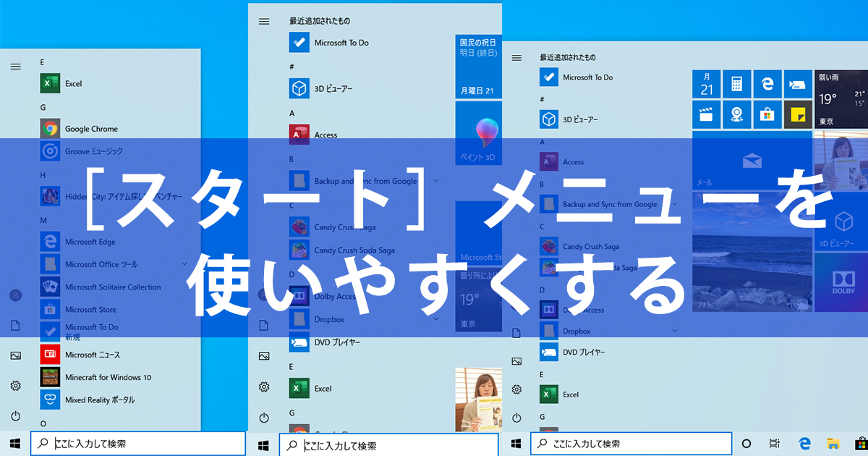868x456 pixels.
Task: Open the Microsoft Edge tile
Action: (767, 84)
